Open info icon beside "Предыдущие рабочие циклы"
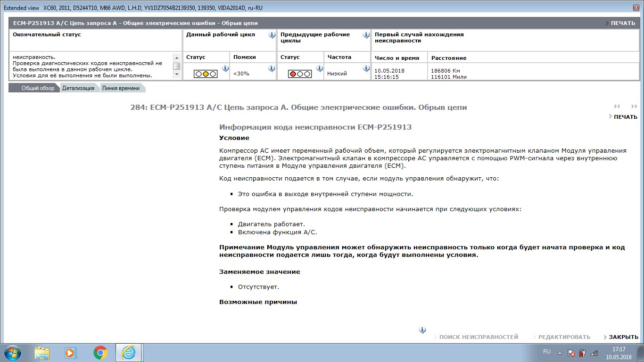 pyautogui.click(x=366, y=35)
